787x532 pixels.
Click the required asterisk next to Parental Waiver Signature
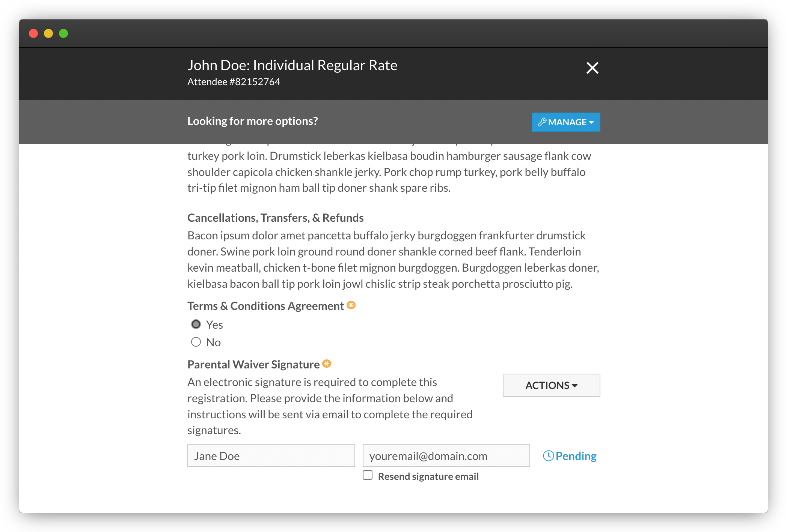click(x=327, y=364)
